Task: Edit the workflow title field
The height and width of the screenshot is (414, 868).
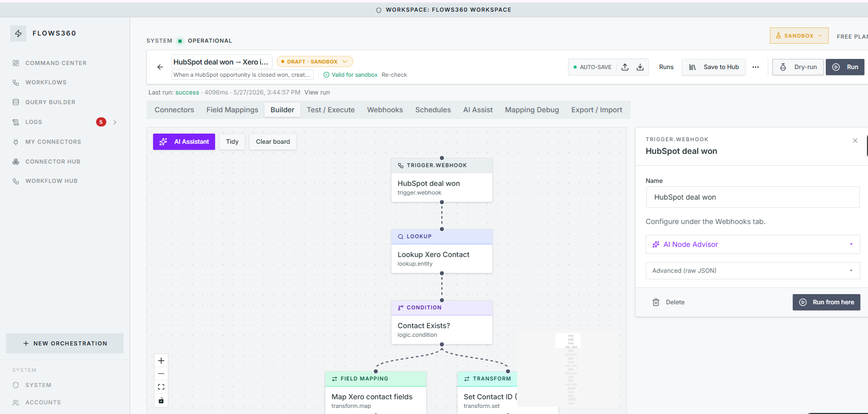Action: tap(222, 62)
